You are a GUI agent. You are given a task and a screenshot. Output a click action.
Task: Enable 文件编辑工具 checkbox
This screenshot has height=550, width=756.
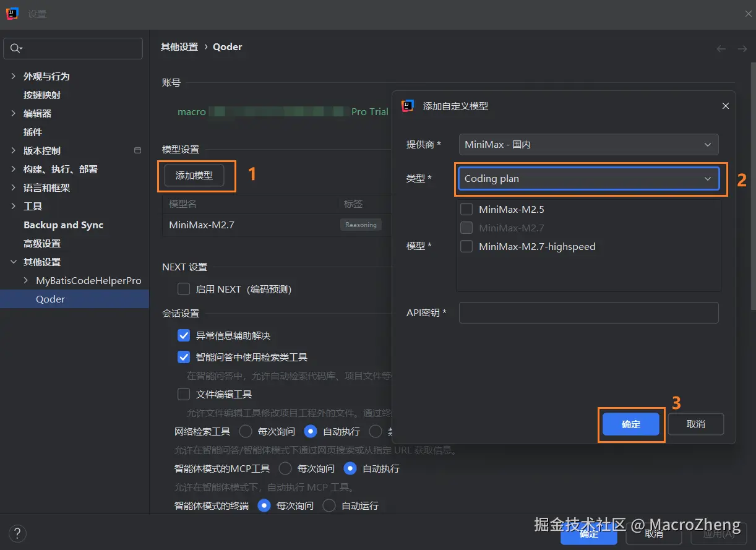pos(184,394)
